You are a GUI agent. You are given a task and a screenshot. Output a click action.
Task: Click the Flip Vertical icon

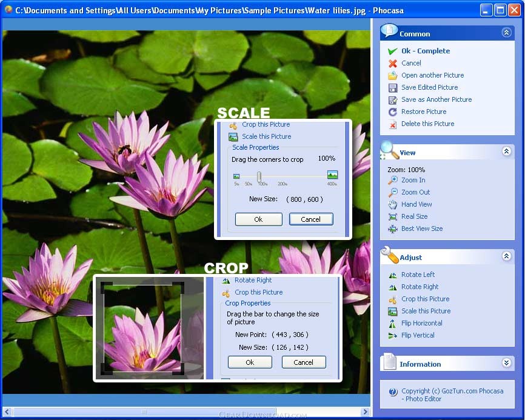(x=392, y=335)
